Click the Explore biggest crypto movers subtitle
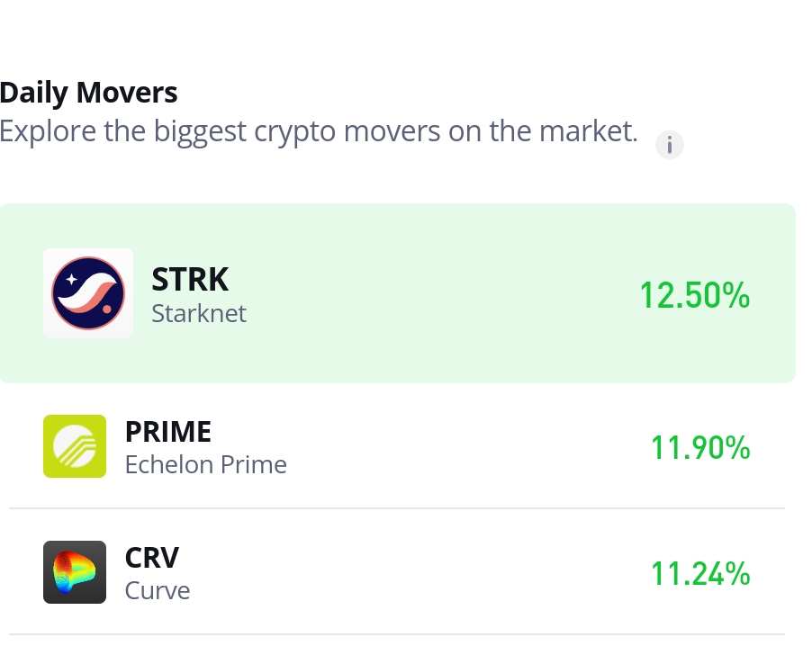 [x=319, y=131]
